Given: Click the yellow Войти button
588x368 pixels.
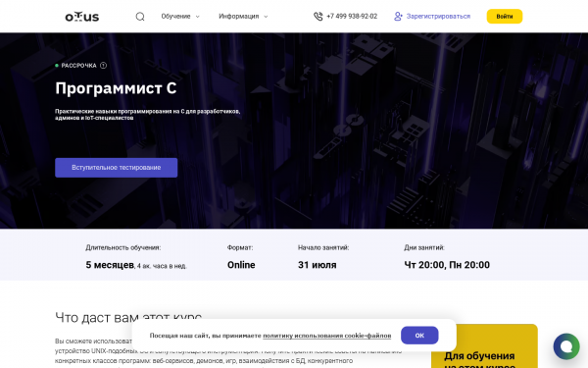Looking at the screenshot, I should point(505,17).
